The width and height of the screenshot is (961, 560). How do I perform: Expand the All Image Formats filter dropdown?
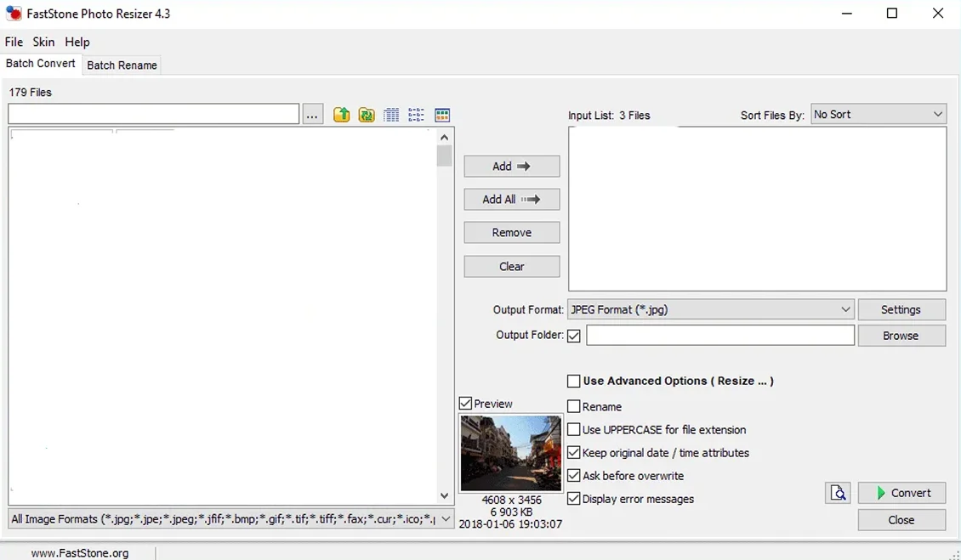[231, 519]
